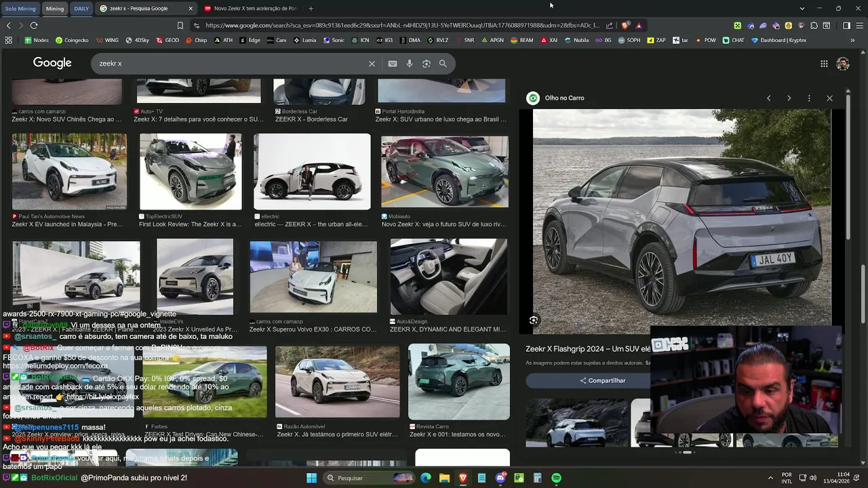Open the tab search dropdown arrow

(802, 8)
